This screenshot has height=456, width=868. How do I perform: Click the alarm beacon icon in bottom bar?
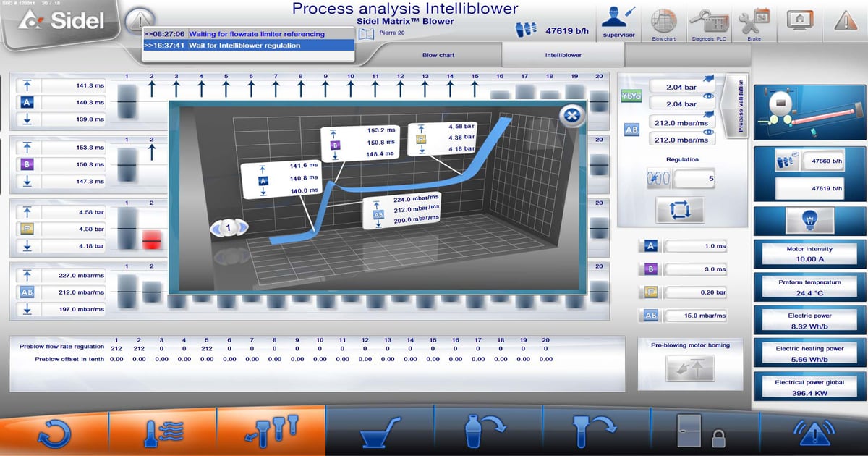tap(815, 432)
